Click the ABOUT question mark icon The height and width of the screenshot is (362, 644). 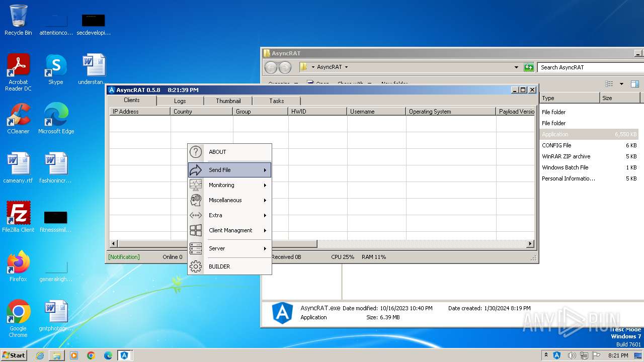[x=196, y=152]
